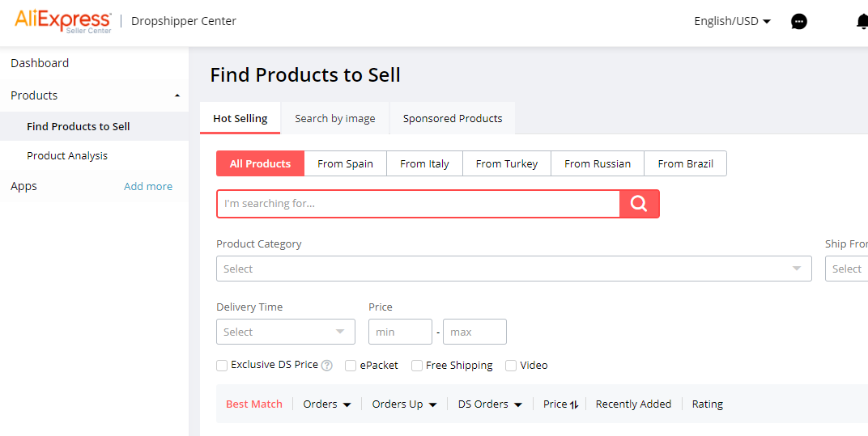Viewport: 868px width, 436px height.
Task: Filter products From Italy
Action: click(x=424, y=163)
